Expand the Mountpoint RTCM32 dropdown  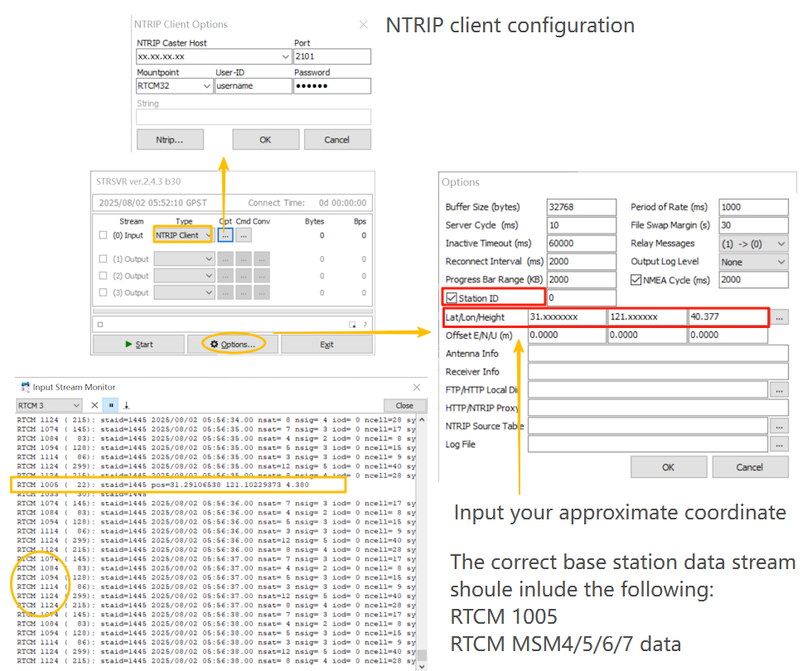tap(206, 86)
